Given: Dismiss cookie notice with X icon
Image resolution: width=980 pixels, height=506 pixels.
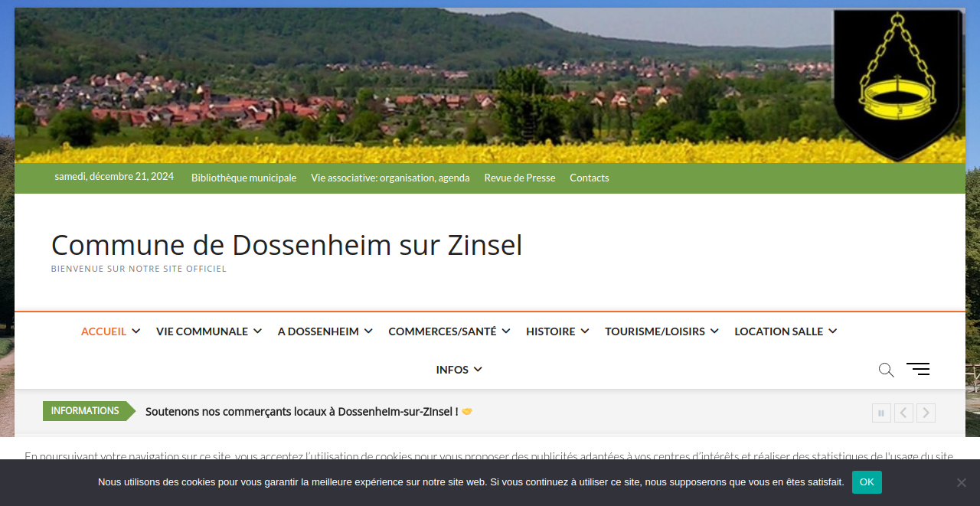Looking at the screenshot, I should click(x=962, y=482).
